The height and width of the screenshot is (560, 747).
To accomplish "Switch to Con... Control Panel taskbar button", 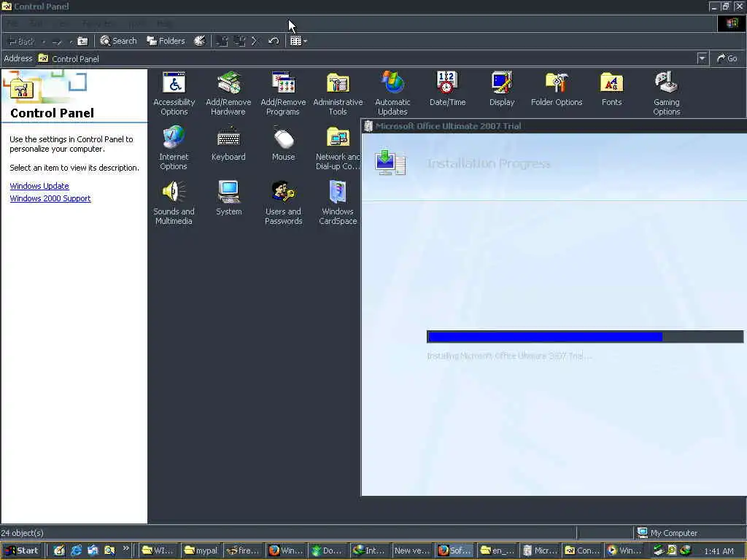I will pos(581,551).
